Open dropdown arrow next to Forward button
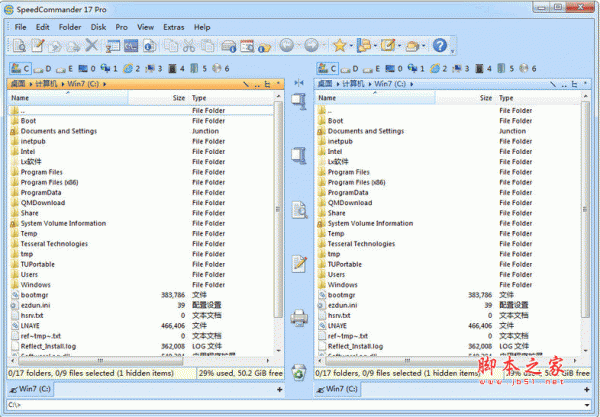The image size is (600, 417). pyautogui.click(x=323, y=46)
